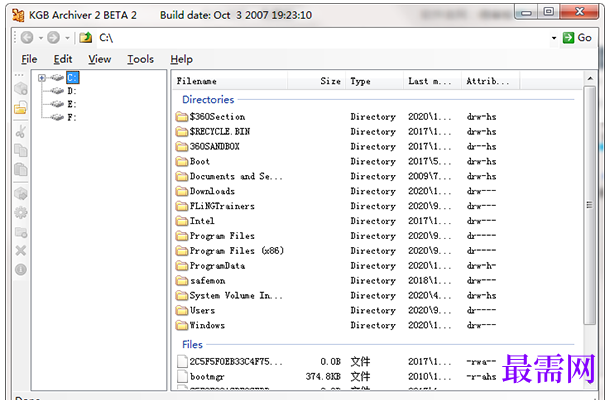Click the Directories group header

coord(208,100)
